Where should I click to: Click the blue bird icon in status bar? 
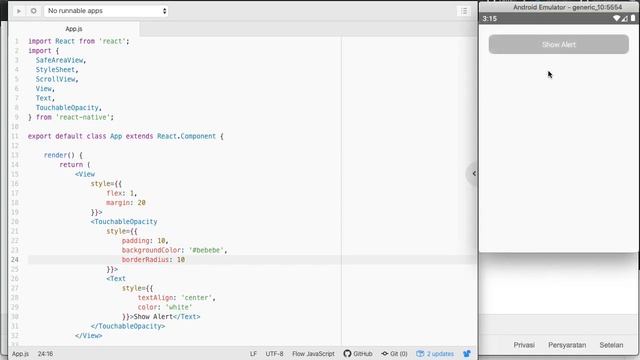[467, 353]
